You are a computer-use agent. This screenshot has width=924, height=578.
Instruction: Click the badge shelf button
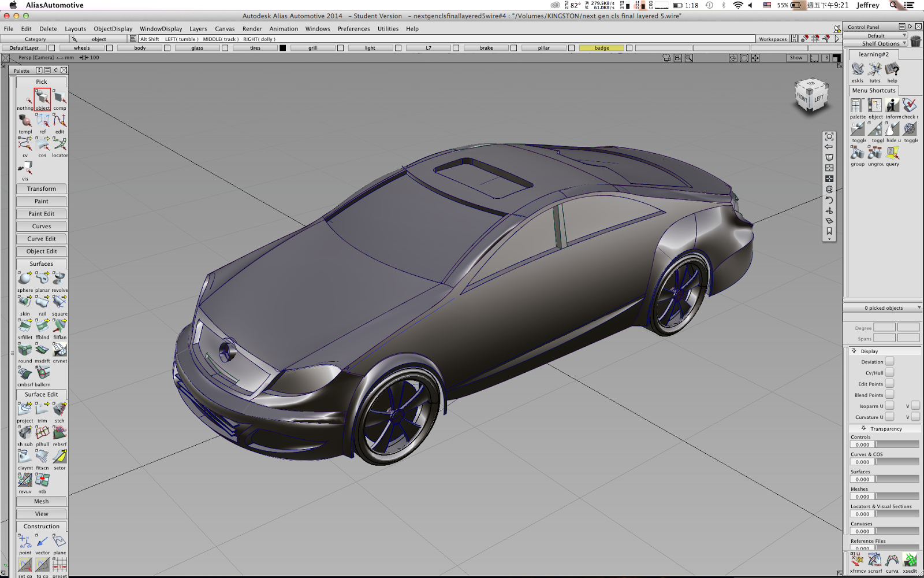(x=601, y=48)
